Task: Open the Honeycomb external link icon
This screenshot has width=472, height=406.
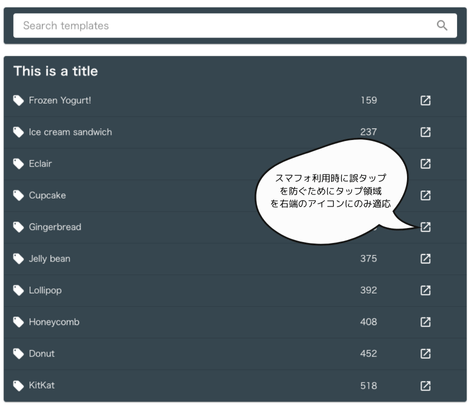Action: click(x=425, y=322)
